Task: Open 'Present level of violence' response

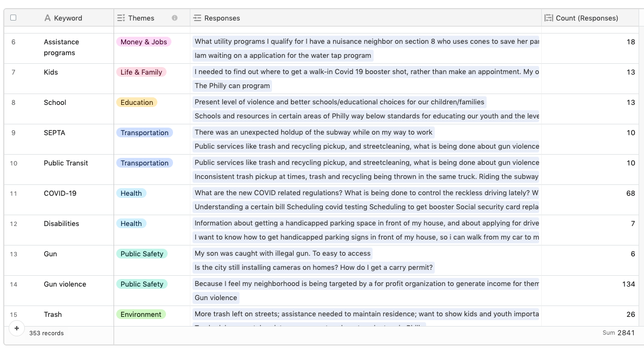Action: click(x=339, y=102)
